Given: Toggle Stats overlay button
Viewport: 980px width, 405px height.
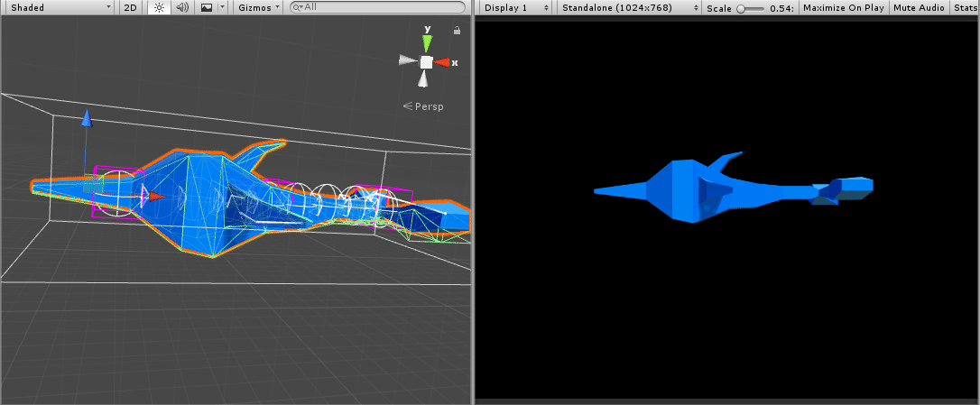Looking at the screenshot, I should (x=966, y=7).
